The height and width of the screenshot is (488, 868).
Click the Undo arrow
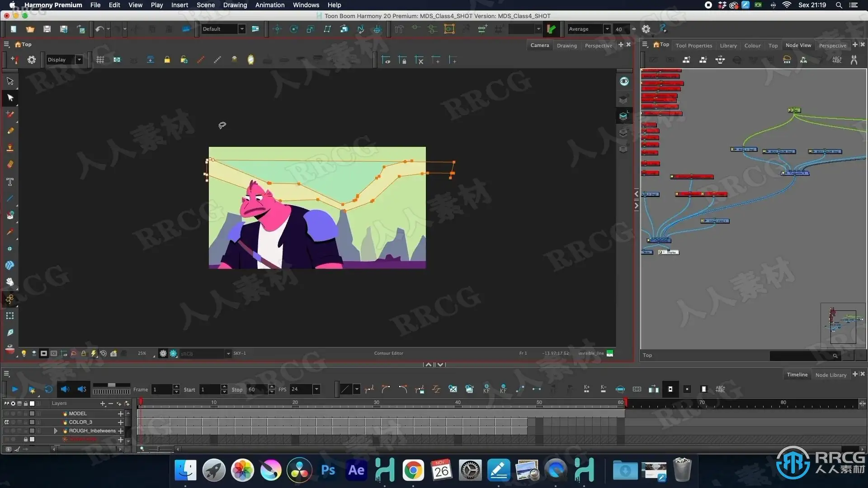tap(99, 29)
